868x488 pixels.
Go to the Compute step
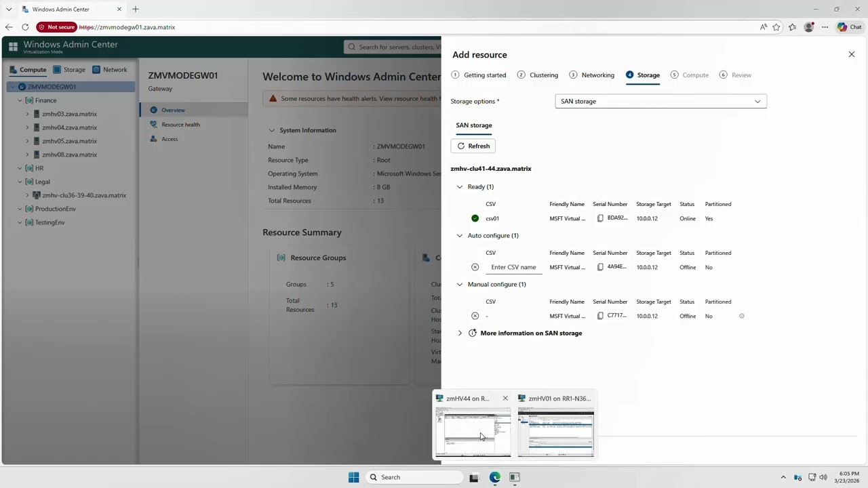click(x=690, y=75)
